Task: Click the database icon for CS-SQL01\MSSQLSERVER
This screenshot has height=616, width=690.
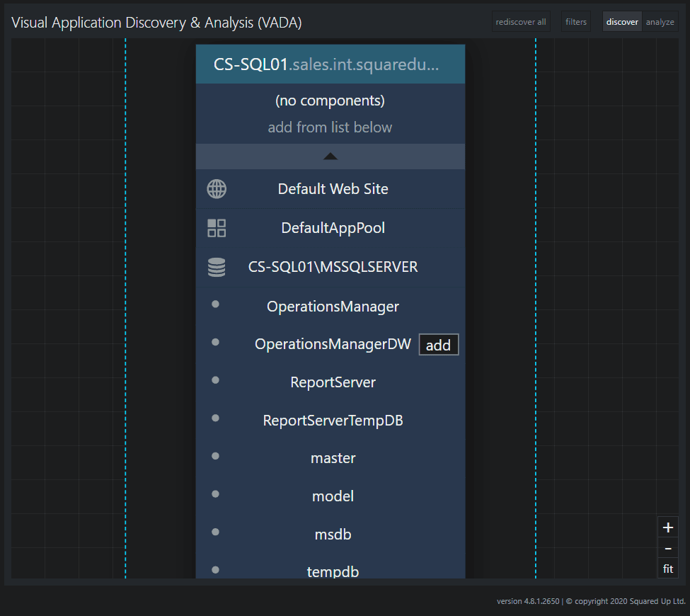Action: coord(217,267)
